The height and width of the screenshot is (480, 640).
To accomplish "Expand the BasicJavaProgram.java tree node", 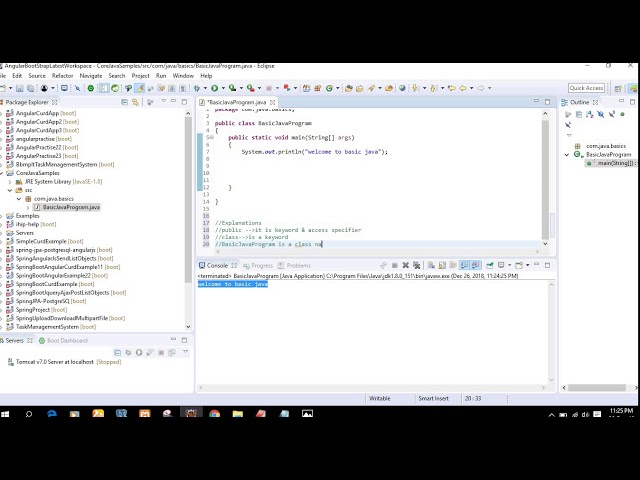I will point(28,207).
